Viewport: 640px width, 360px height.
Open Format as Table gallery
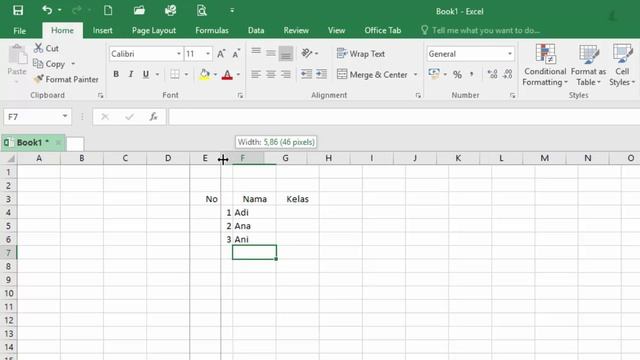coord(588,65)
